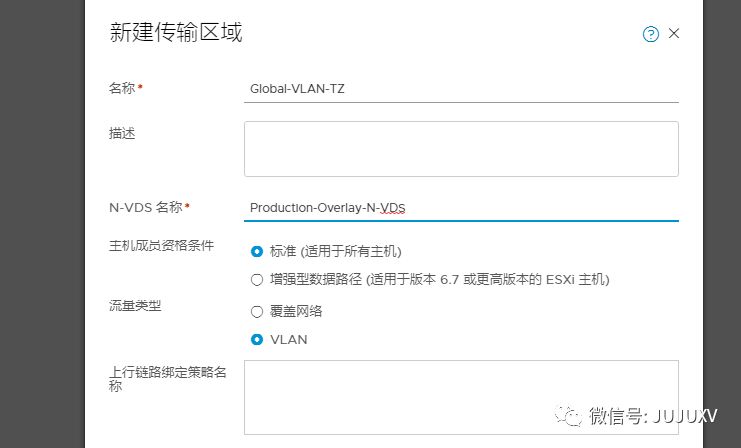Click the 主机成员资格条件 label
The image size is (741, 448).
point(160,245)
